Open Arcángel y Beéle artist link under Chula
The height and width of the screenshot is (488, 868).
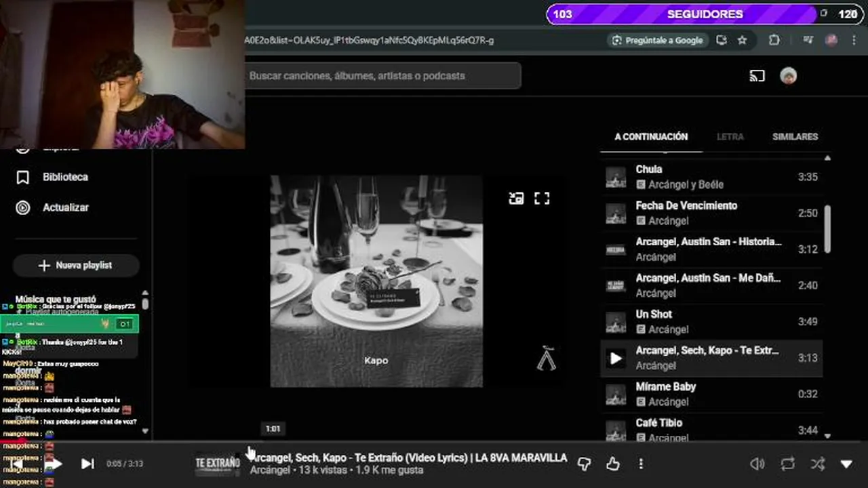click(686, 184)
